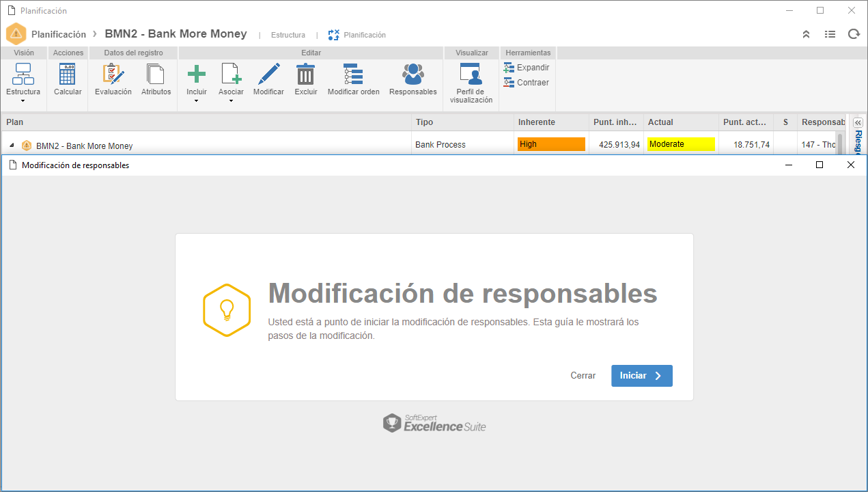Open the Responsables icon
Screen dimensions: 868x492
(x=412, y=74)
